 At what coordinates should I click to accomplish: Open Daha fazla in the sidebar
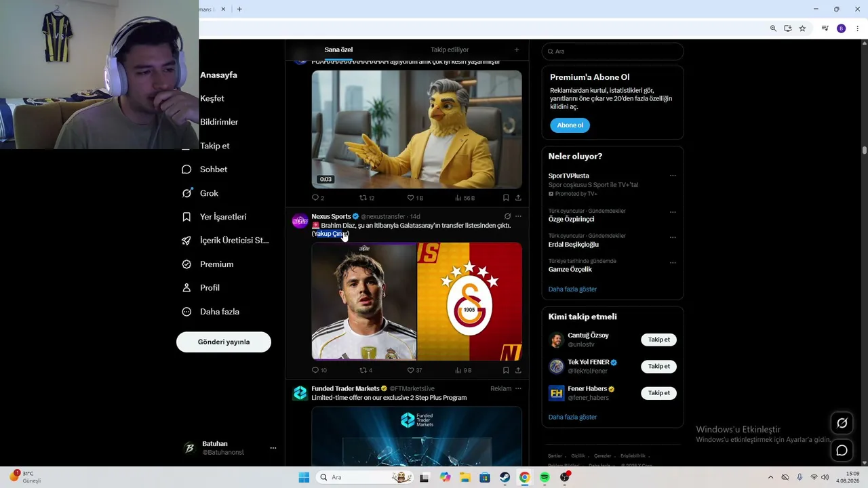[x=220, y=312]
